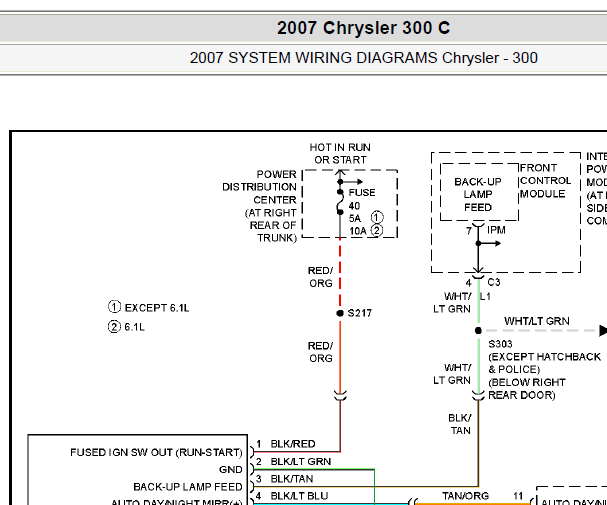The width and height of the screenshot is (607, 505).
Task: Click the 'FRONT CONTROL MODULE' label
Action: click(x=545, y=181)
